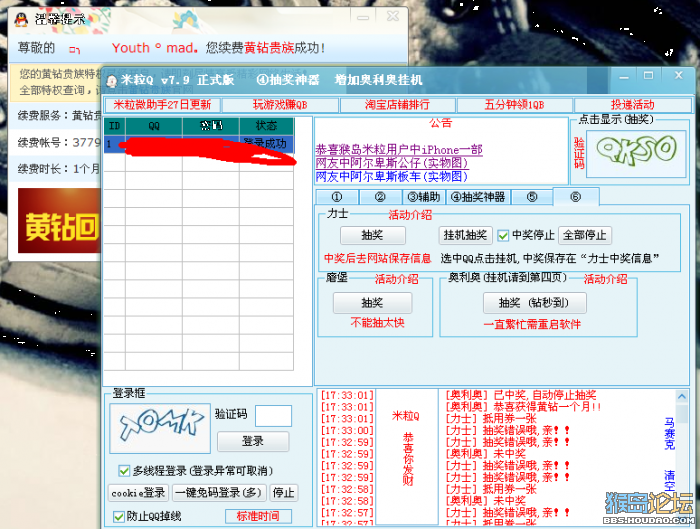The height and width of the screenshot is (529, 700).
Task: Click the 黄钻 banner in notification window
Action: [x=59, y=221]
